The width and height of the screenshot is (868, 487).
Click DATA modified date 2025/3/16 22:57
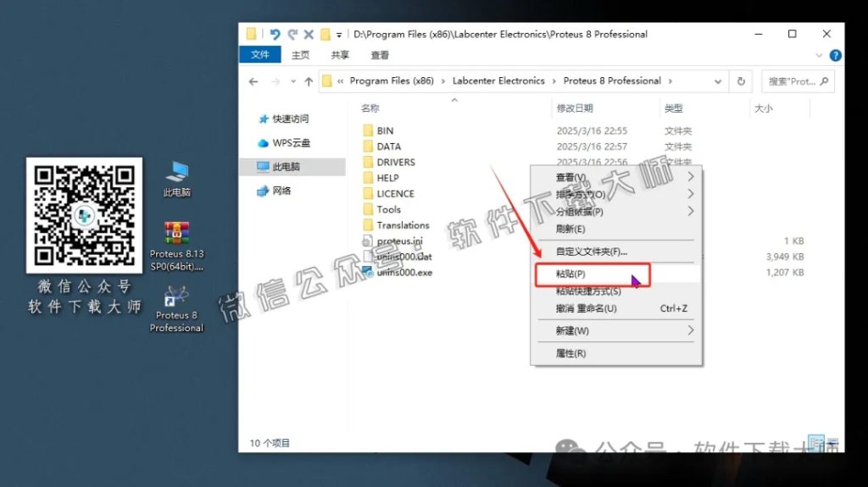[x=592, y=147]
